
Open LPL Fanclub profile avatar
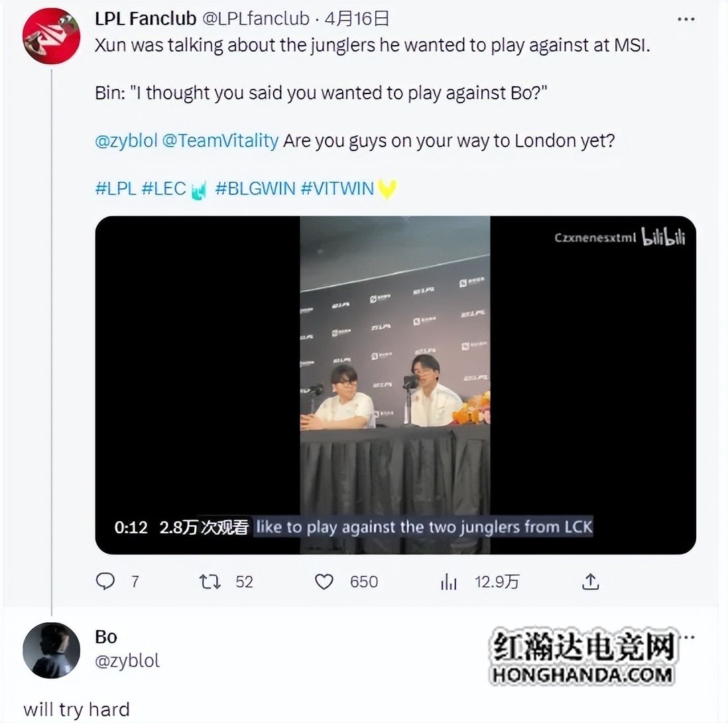[51, 36]
